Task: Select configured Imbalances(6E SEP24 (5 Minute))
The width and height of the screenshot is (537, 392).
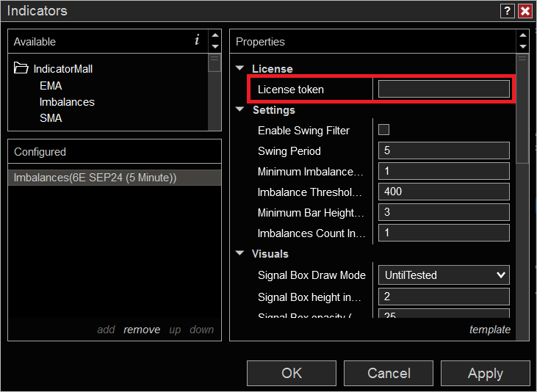Action: coord(115,178)
